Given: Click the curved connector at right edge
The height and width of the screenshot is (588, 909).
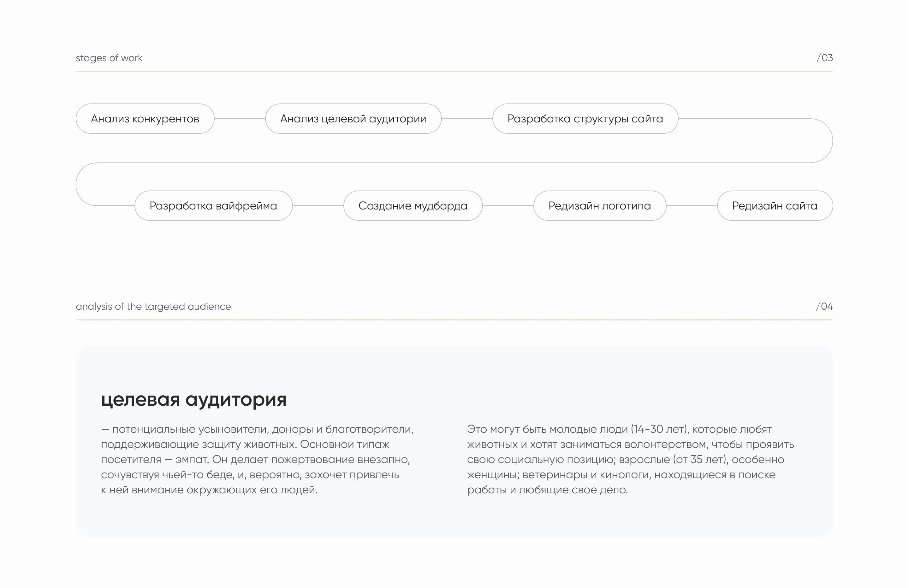Looking at the screenshot, I should pos(832,141).
